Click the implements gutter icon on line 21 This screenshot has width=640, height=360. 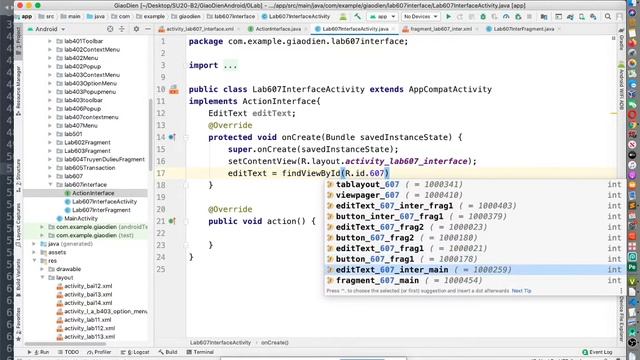click(172, 221)
